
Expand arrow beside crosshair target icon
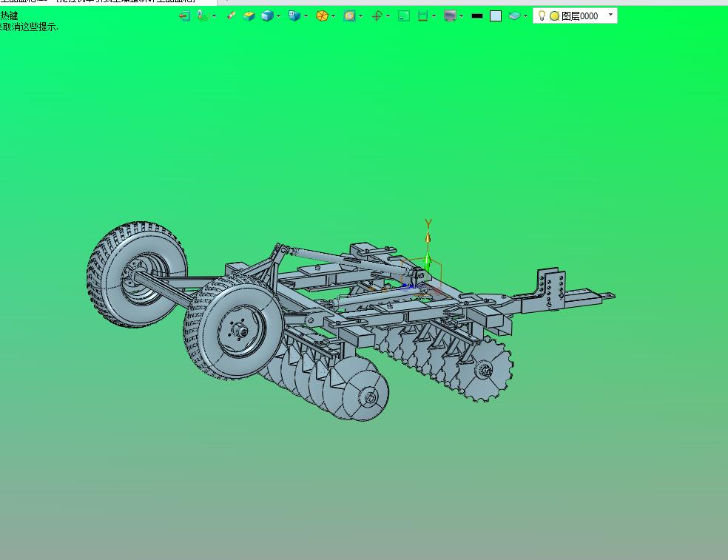(388, 16)
